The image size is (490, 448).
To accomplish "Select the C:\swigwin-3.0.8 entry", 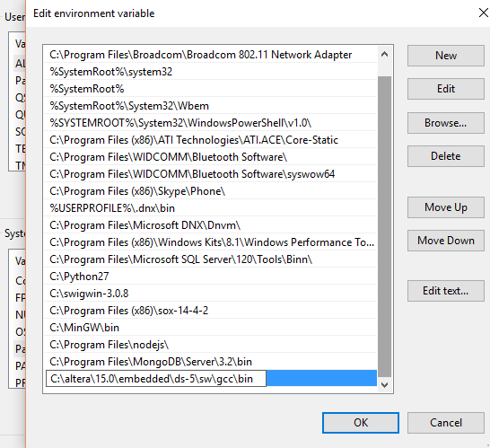I will [210, 294].
